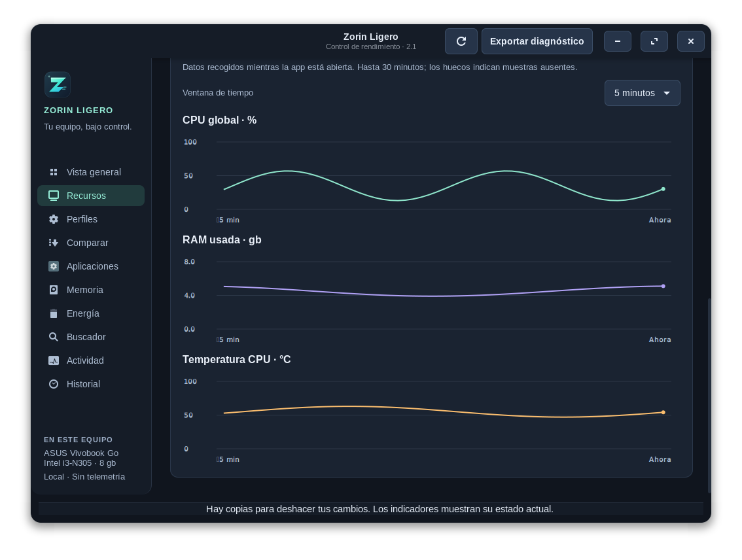Click the dropdown arrow beside 5 minutos
742x560 pixels.
click(x=667, y=93)
